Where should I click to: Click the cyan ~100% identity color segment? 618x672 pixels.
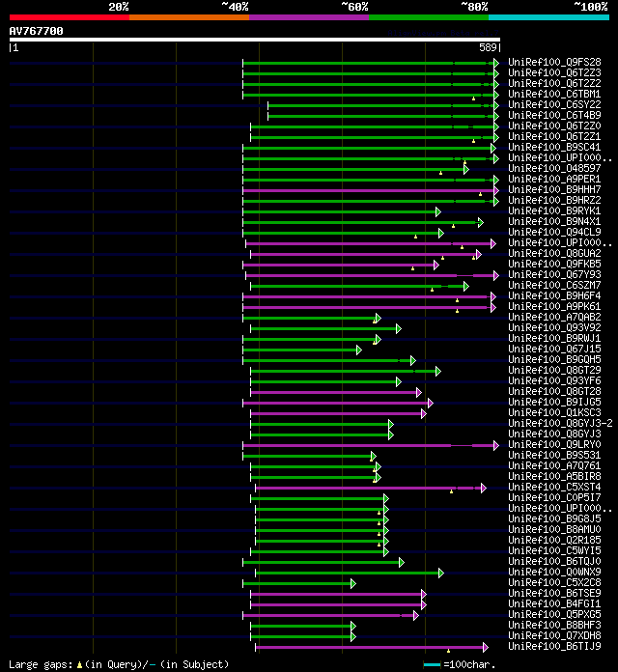[549, 17]
